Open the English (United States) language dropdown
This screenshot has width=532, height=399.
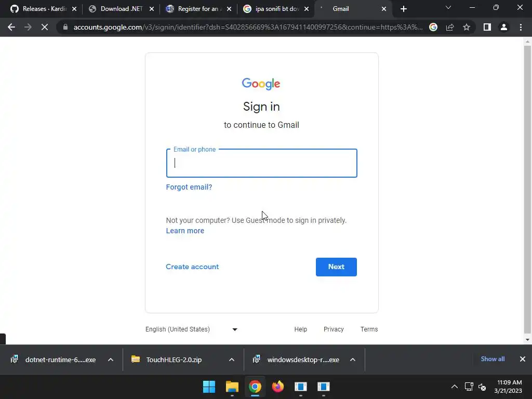pyautogui.click(x=191, y=329)
